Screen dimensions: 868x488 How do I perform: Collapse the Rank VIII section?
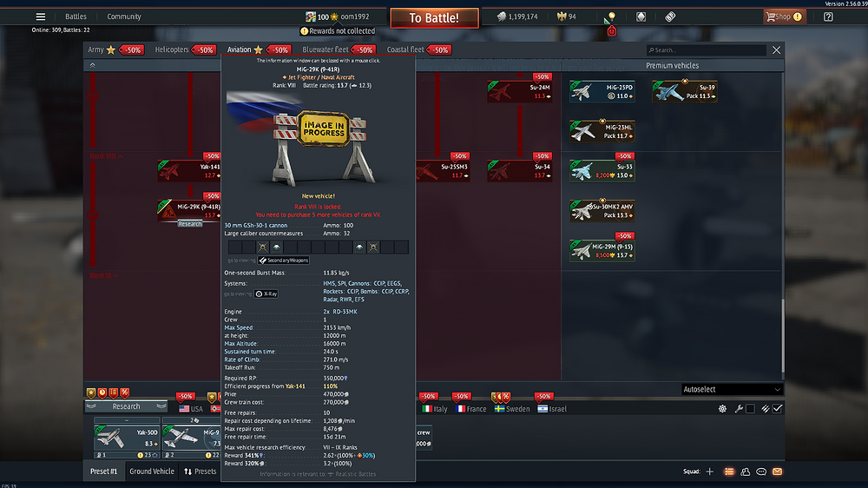106,156
